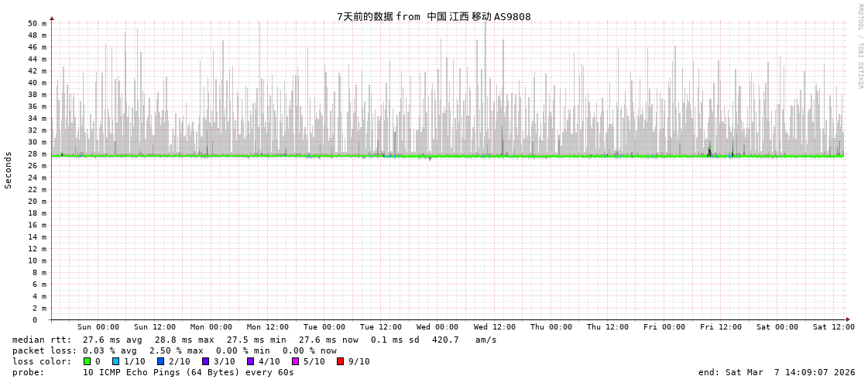Click the red 9/10 loss swatch
868x383 pixels.
[340, 361]
